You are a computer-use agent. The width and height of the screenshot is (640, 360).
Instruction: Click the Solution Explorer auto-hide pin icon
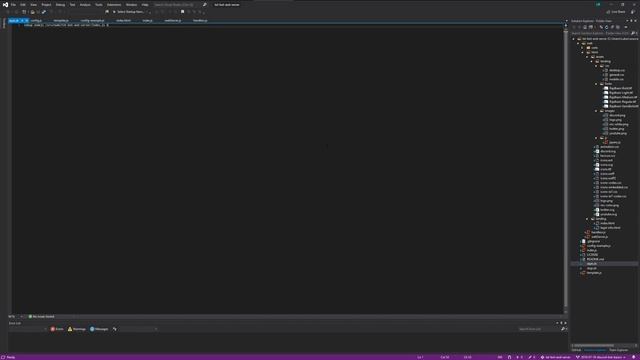click(631, 21)
